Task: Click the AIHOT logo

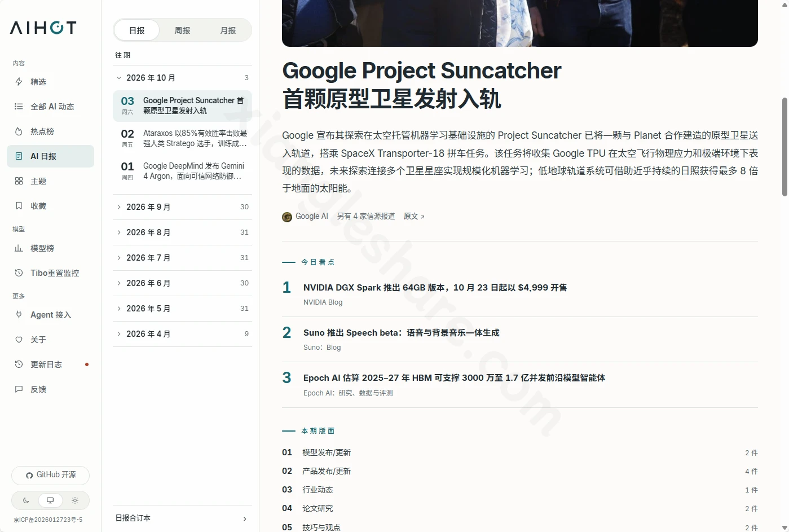Action: pos(43,28)
